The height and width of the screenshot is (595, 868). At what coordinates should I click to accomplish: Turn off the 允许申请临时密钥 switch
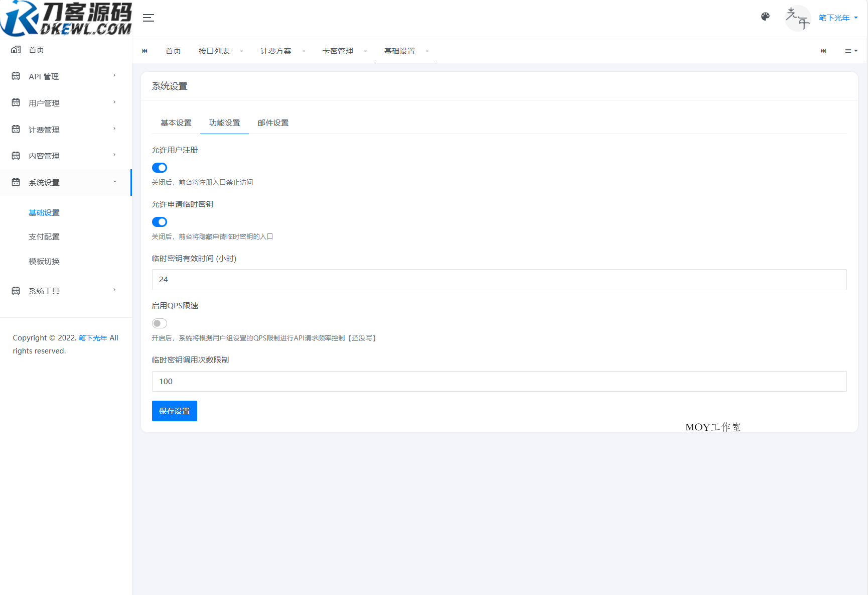(159, 222)
